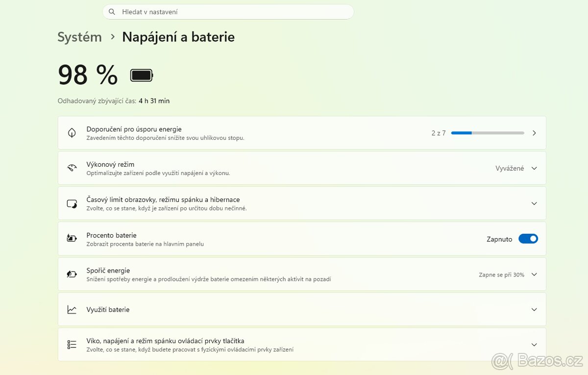Click the Napájení a baterie breadcrumb title
Viewport: 588px width, 375px height.
(x=178, y=37)
